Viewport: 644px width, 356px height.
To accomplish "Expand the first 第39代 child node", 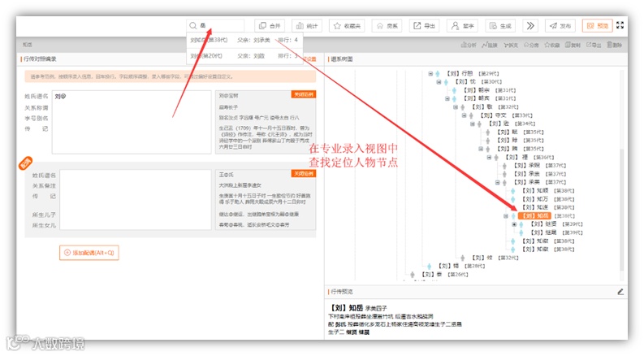I will (x=514, y=224).
